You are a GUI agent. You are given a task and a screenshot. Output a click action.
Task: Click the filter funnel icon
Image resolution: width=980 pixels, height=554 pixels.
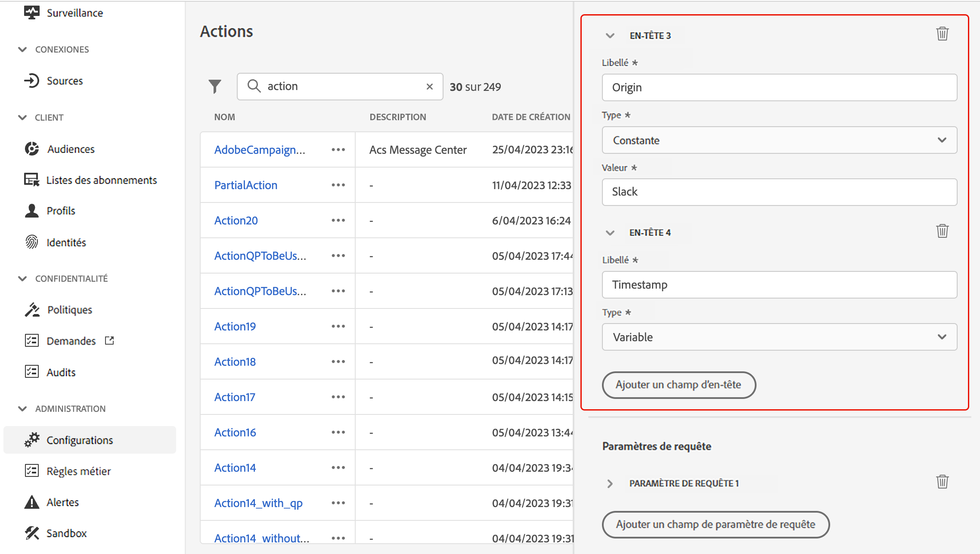pos(214,87)
